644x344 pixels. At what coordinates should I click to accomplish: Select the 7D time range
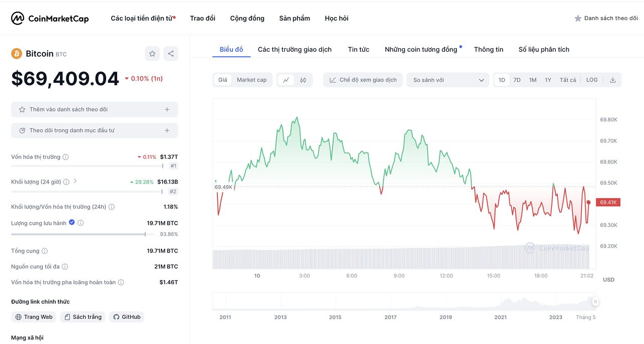517,80
